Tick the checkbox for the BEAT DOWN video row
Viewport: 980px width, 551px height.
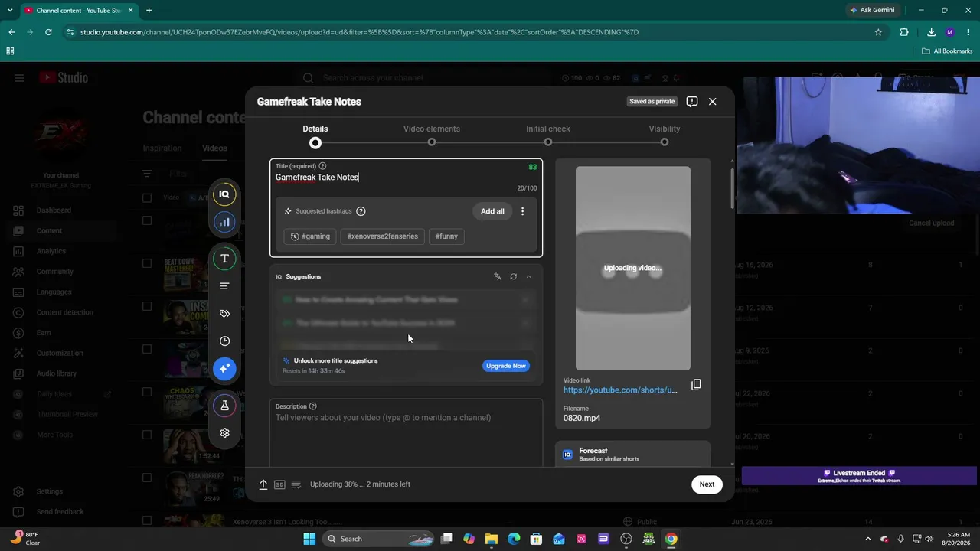(x=147, y=263)
